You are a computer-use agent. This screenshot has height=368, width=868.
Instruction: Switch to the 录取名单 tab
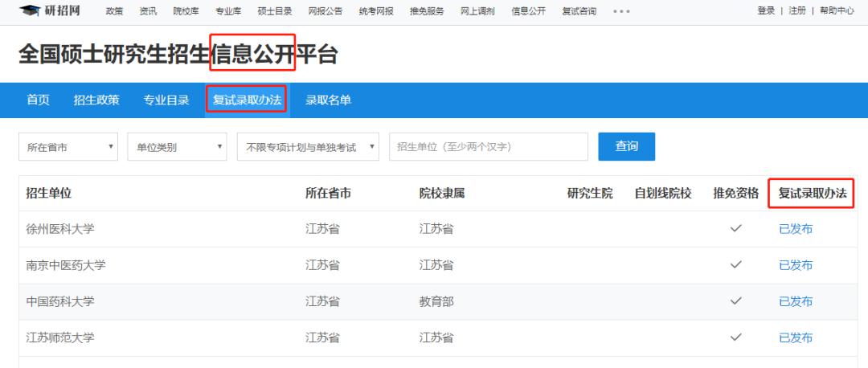point(328,100)
